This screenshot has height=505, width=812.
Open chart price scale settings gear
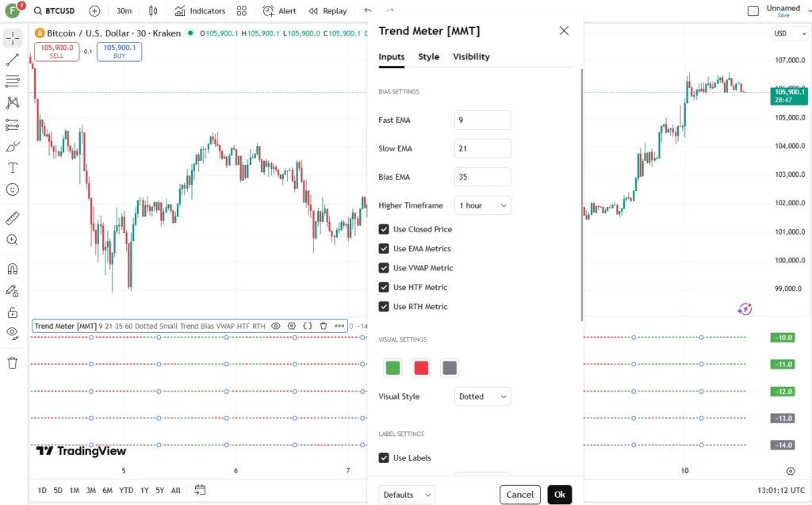791,471
